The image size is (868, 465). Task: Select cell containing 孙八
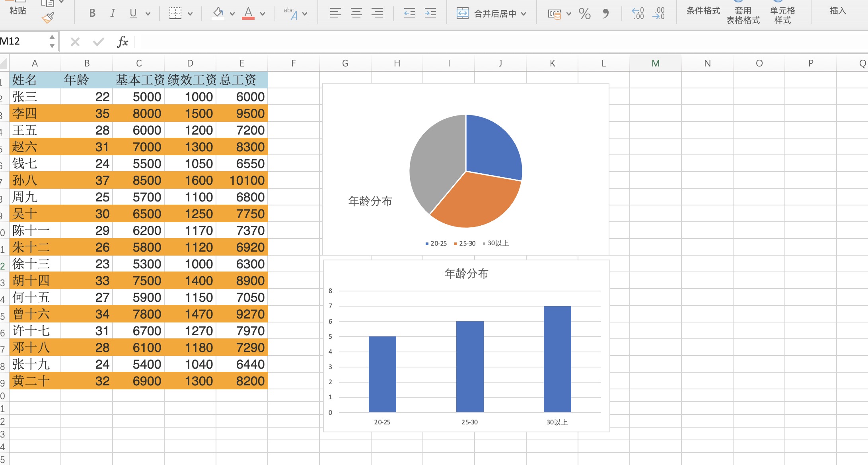coord(35,180)
